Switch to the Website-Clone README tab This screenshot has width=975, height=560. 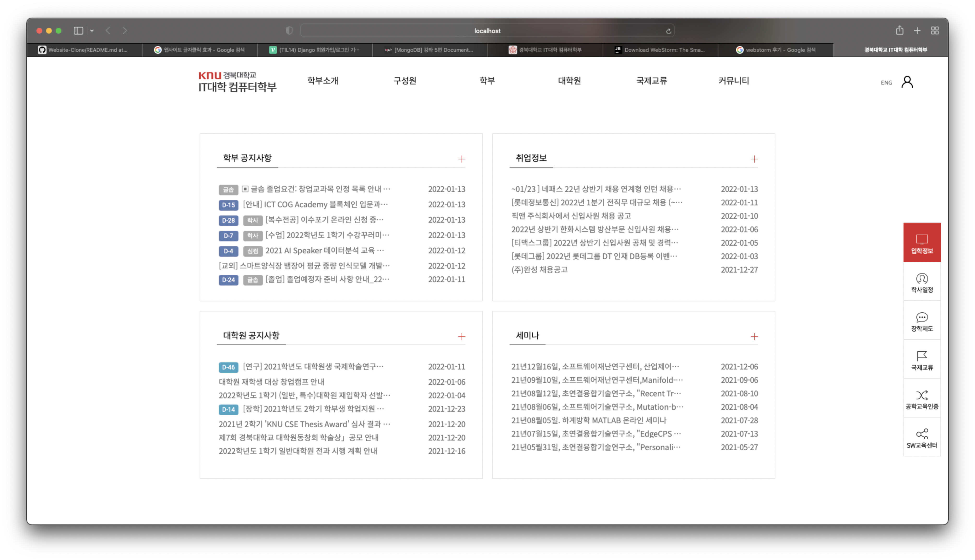click(x=84, y=50)
